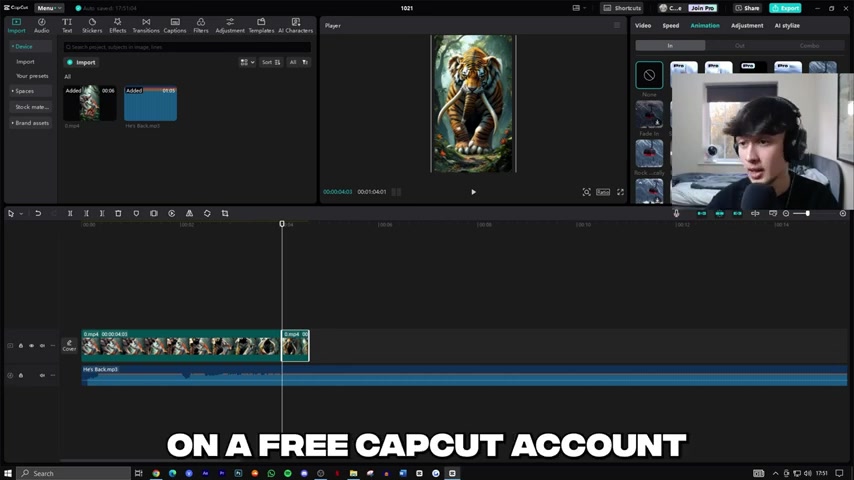Open the Templates panel

coord(261,26)
